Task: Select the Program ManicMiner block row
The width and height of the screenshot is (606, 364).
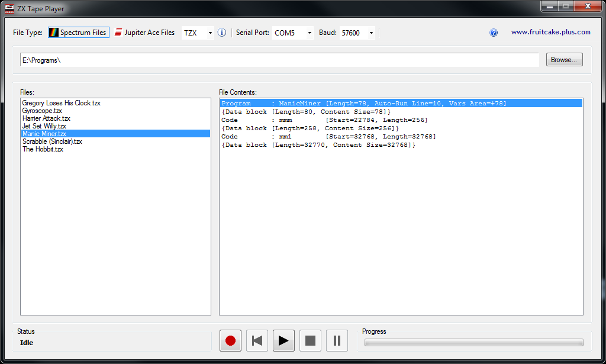Action: pos(401,103)
